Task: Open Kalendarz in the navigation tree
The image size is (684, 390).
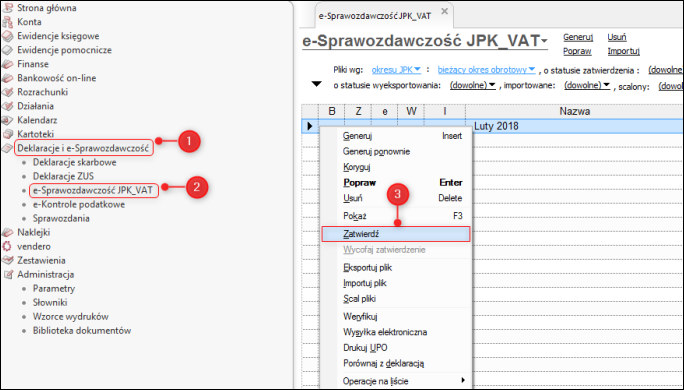Action: click(37, 120)
